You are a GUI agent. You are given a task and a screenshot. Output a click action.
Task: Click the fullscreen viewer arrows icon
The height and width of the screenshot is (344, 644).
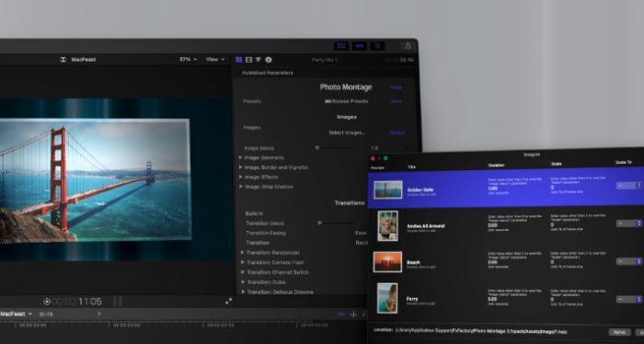(x=229, y=302)
